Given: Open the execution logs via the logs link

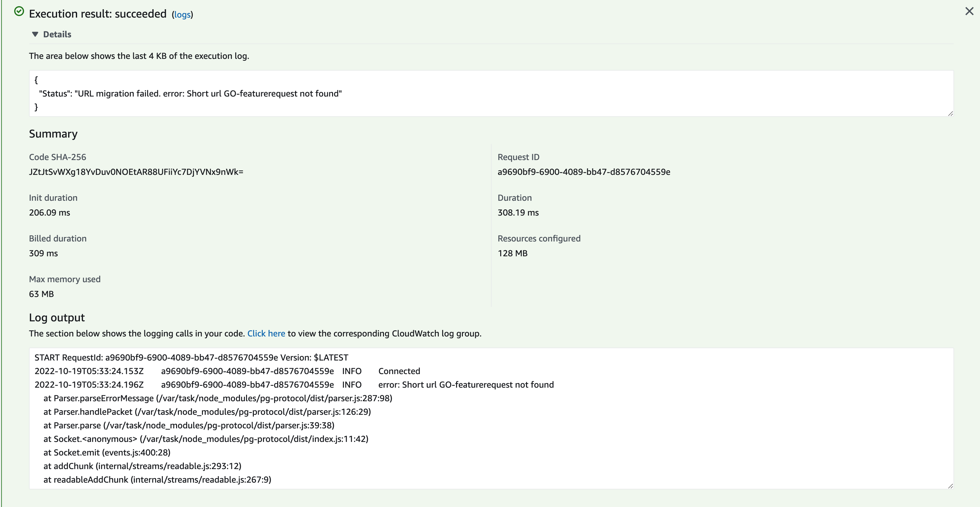Looking at the screenshot, I should point(183,15).
